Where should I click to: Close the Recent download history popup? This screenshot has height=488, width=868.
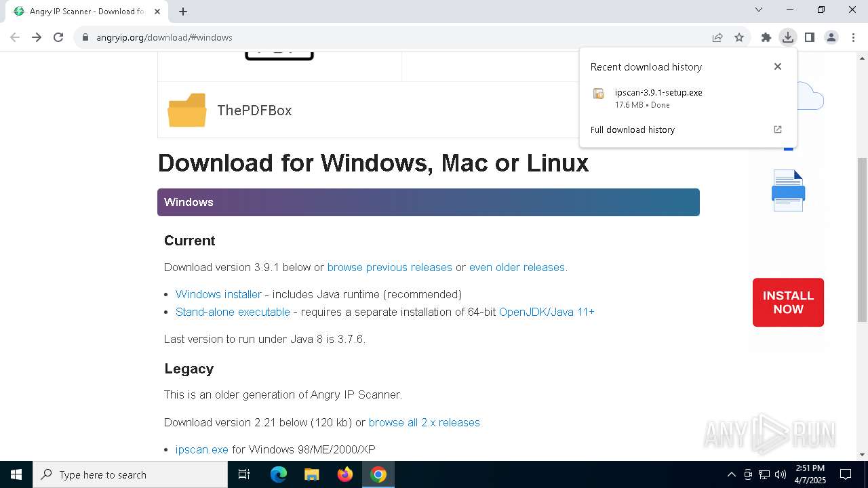tap(778, 66)
